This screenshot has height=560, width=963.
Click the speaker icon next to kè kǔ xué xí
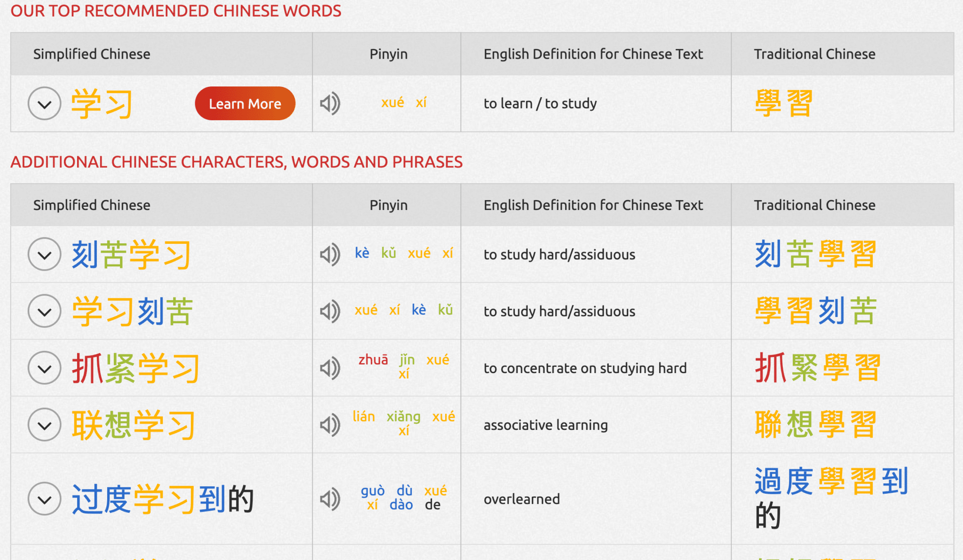329,254
